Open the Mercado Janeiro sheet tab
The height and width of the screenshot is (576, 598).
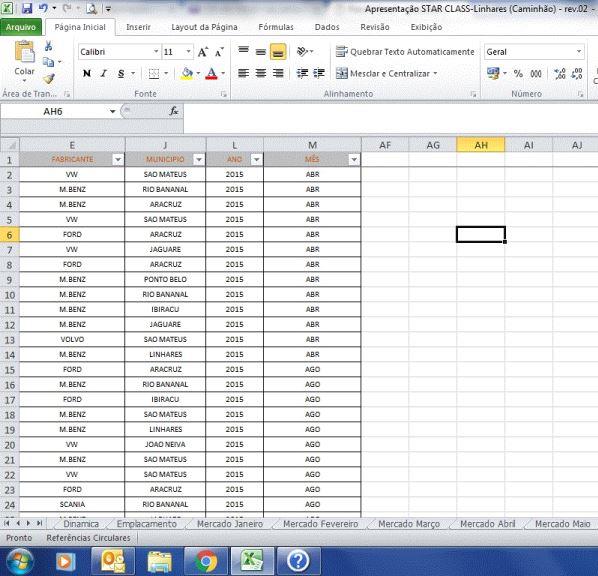coord(230,524)
